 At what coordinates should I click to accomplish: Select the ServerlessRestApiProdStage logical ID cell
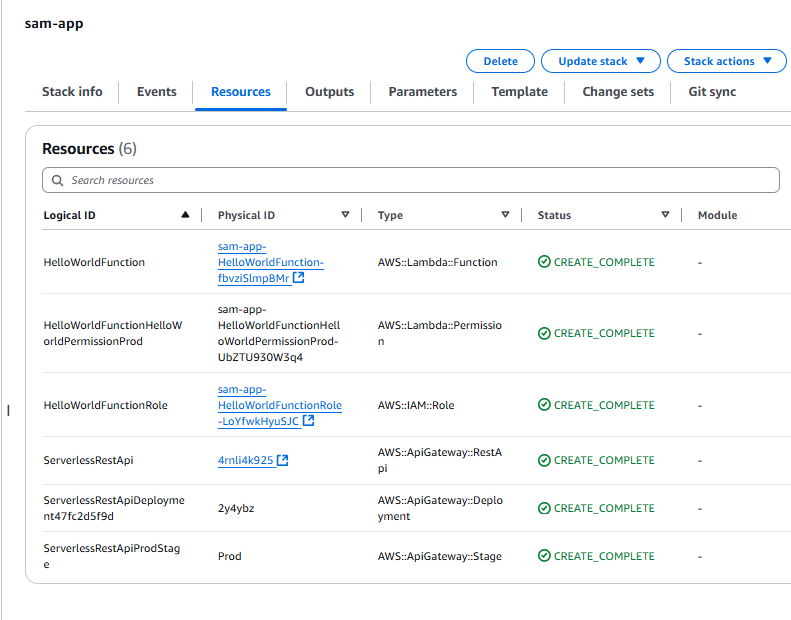click(x=111, y=556)
